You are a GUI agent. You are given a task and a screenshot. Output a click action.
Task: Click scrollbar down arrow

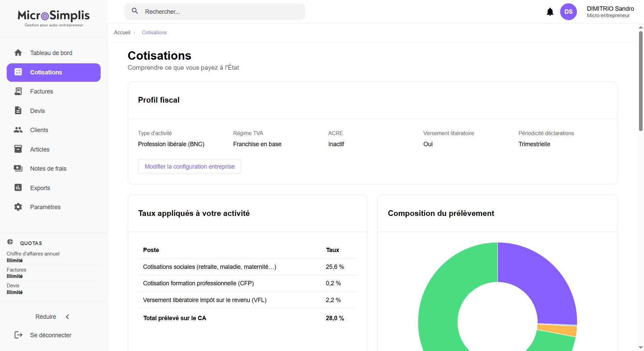pos(641,348)
